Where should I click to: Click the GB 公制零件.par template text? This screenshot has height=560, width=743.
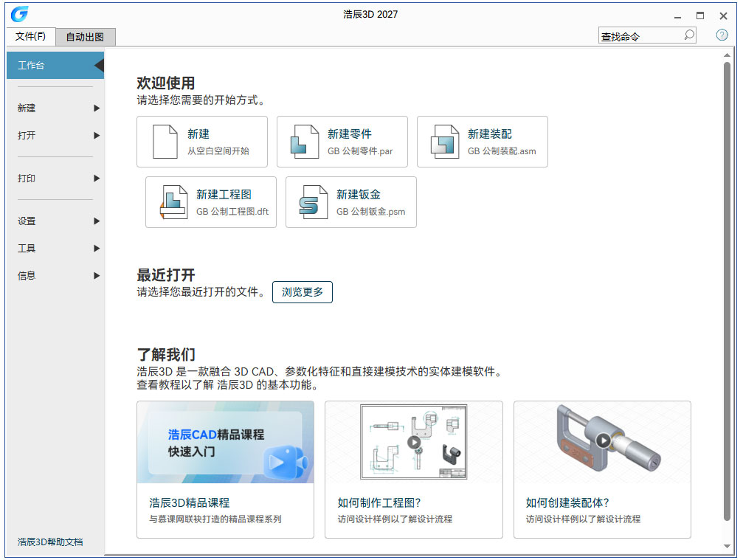tap(360, 151)
